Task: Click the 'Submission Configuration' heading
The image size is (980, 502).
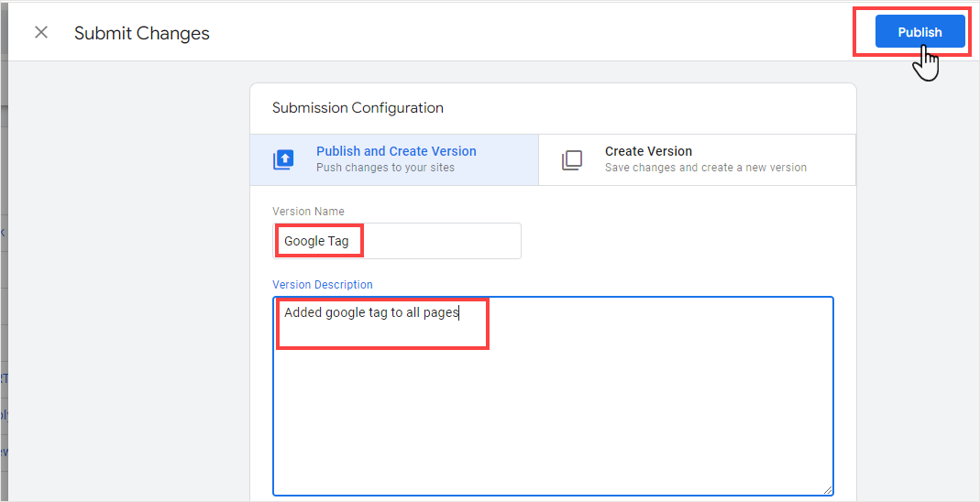Action: [x=358, y=107]
